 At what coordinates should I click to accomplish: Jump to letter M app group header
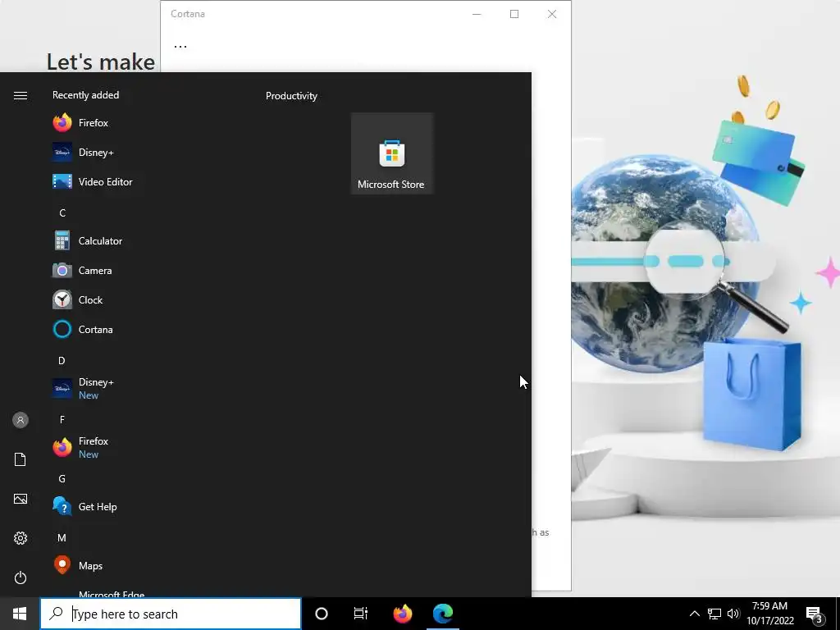[x=62, y=538]
